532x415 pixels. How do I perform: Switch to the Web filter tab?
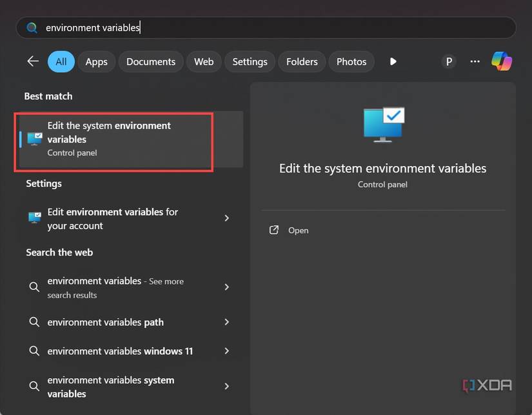coord(204,61)
